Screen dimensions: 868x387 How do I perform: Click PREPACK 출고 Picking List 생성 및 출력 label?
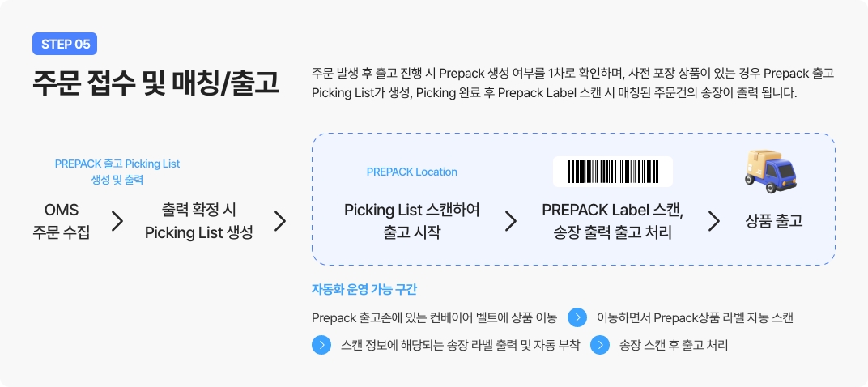tap(117, 171)
